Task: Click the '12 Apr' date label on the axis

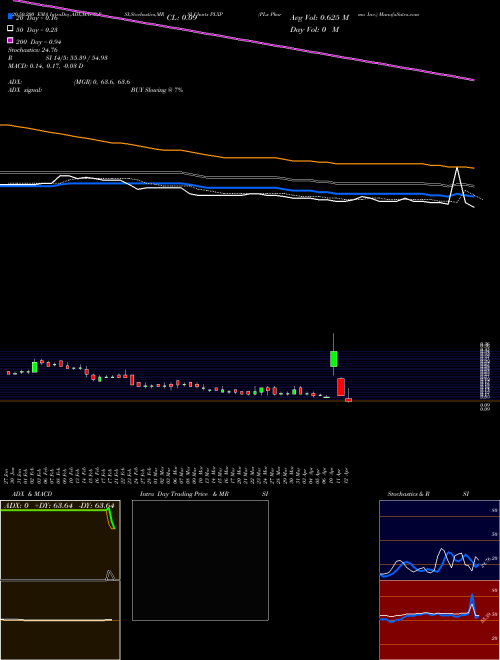Action: 348,475
